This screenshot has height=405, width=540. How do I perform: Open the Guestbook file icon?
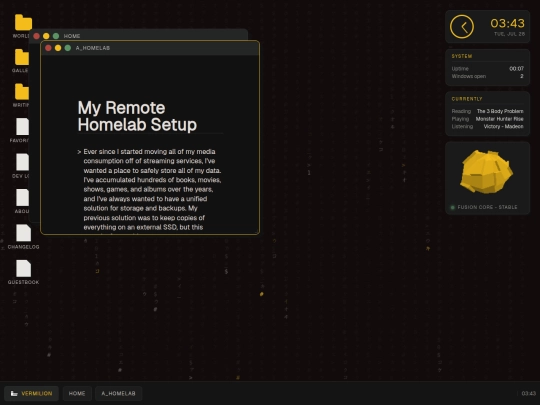coord(23,268)
